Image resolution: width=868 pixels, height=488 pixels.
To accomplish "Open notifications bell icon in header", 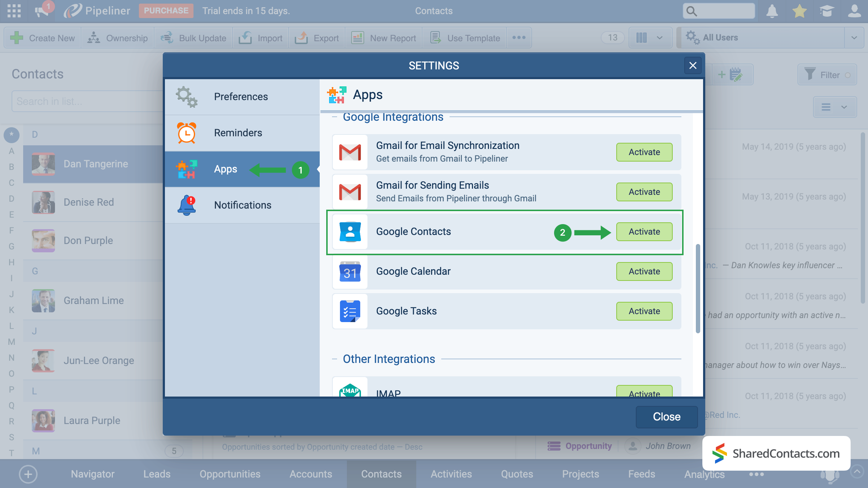I will pyautogui.click(x=772, y=11).
